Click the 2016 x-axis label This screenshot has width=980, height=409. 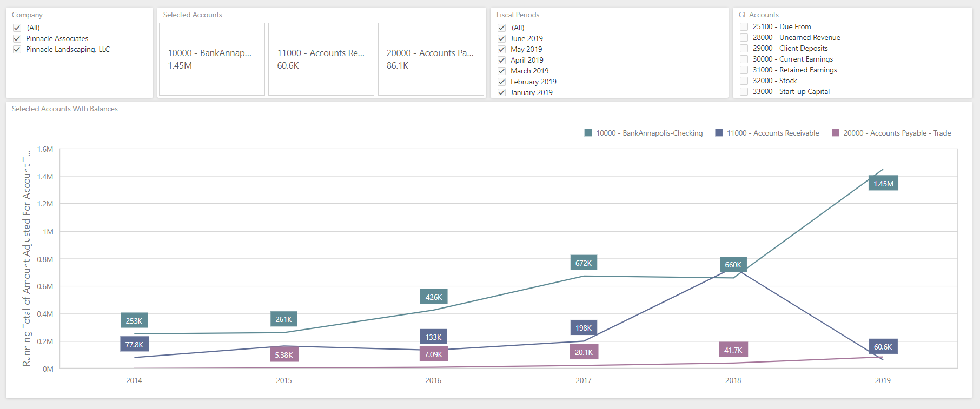pos(433,380)
